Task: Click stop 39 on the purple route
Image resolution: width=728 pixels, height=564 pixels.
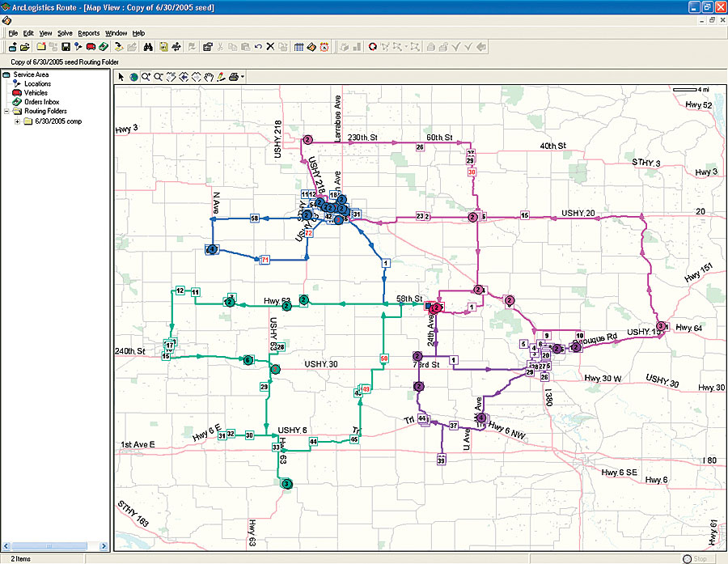Action: pos(441,460)
